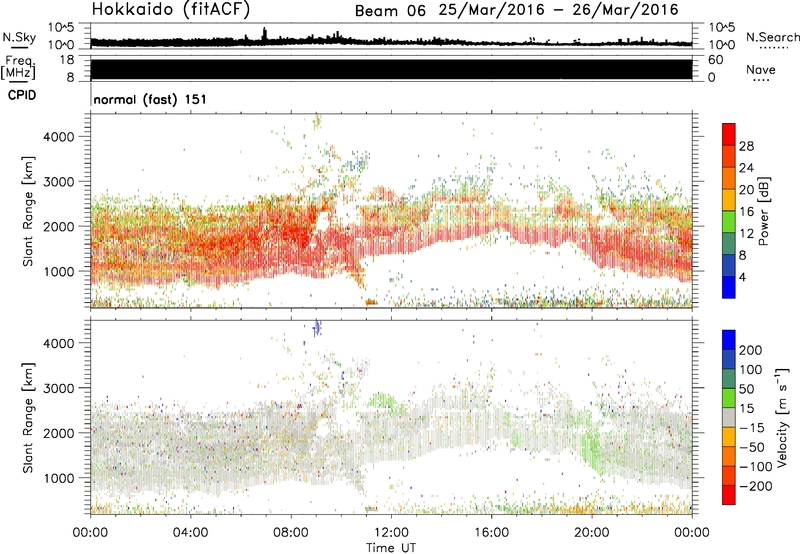
Task: Click the '16:00' time axis label
Action: [491, 533]
